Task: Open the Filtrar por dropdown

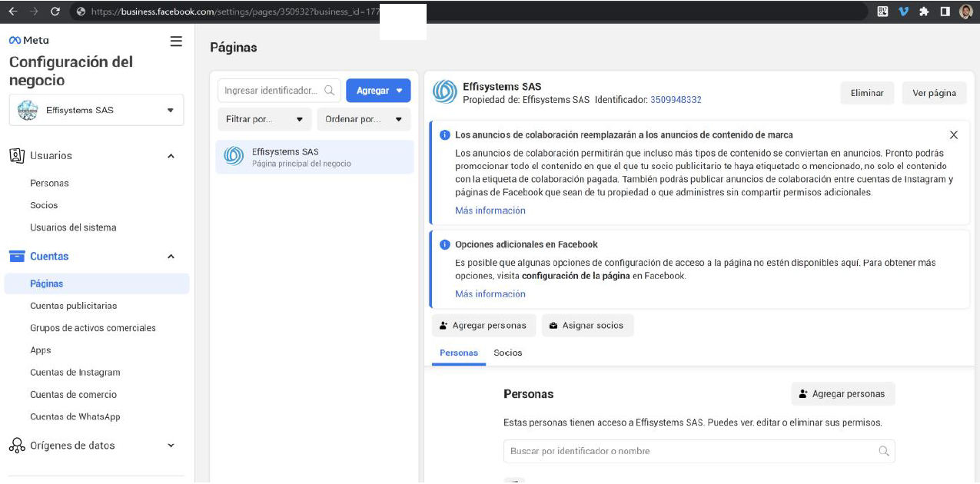Action: (x=264, y=119)
